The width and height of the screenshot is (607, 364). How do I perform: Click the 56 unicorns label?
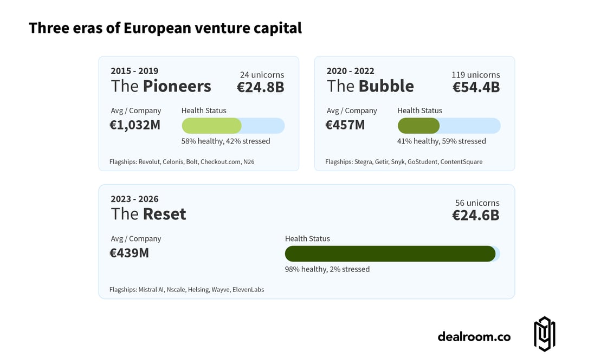[477, 203]
